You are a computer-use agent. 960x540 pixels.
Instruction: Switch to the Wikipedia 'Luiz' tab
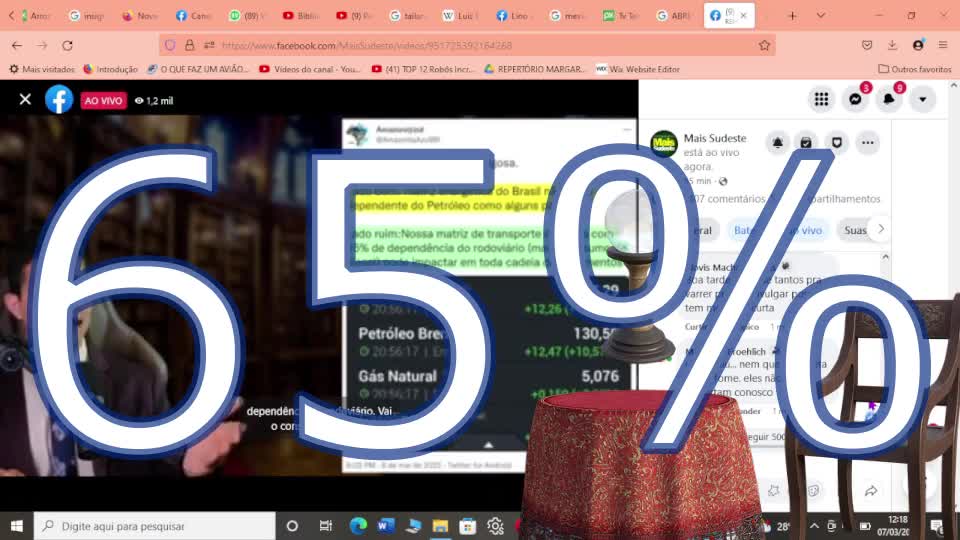pos(462,16)
